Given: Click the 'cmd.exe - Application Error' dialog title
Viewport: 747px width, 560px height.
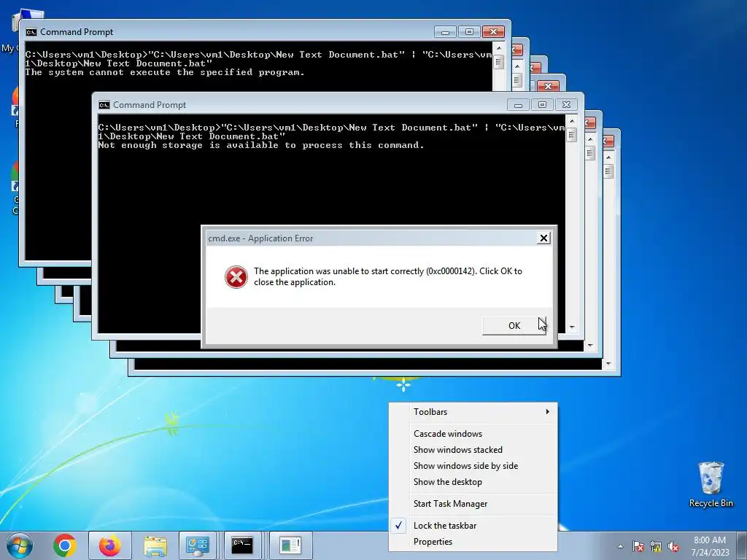Looking at the screenshot, I should [260, 238].
